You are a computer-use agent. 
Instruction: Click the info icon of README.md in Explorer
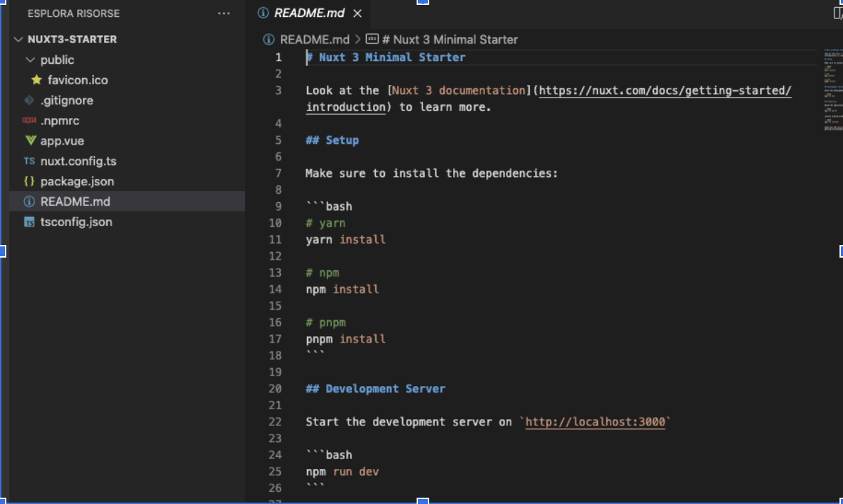(29, 201)
